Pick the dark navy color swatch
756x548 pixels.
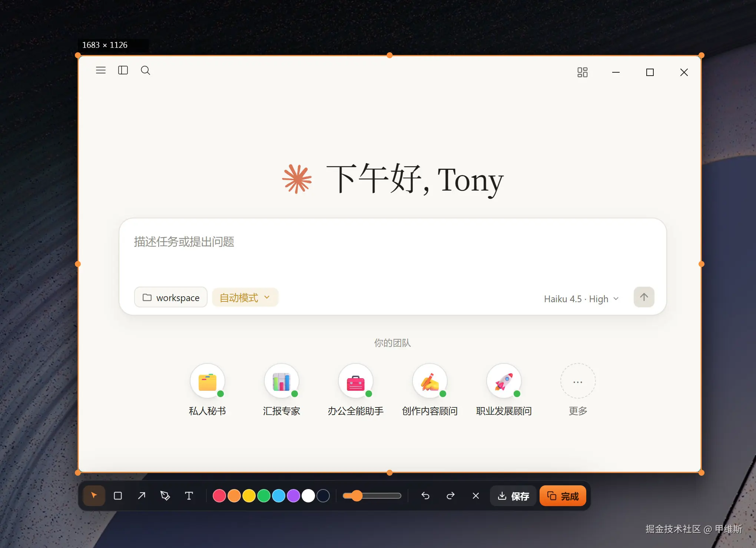point(323,496)
